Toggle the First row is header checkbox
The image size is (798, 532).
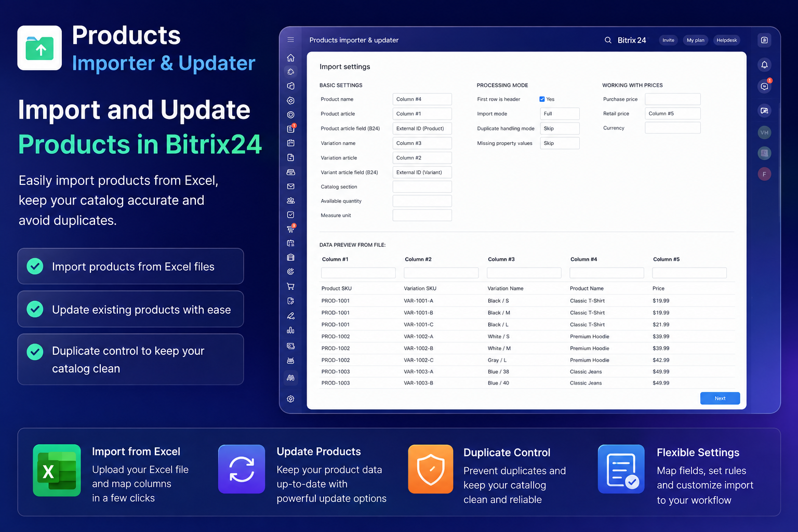[x=542, y=99]
